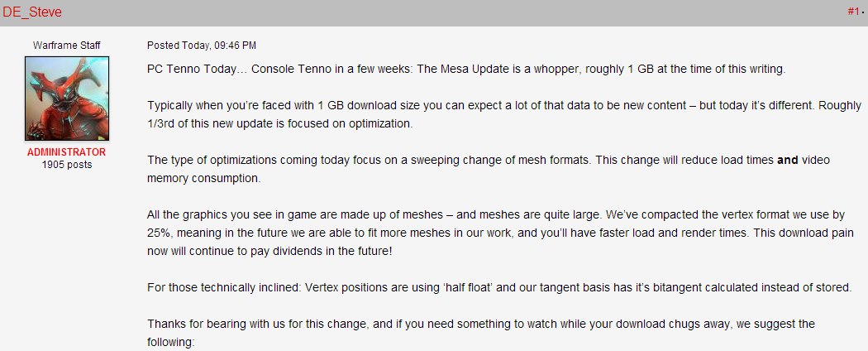Click the bold word "and" in the post
The image size is (868, 351).
[x=788, y=161]
